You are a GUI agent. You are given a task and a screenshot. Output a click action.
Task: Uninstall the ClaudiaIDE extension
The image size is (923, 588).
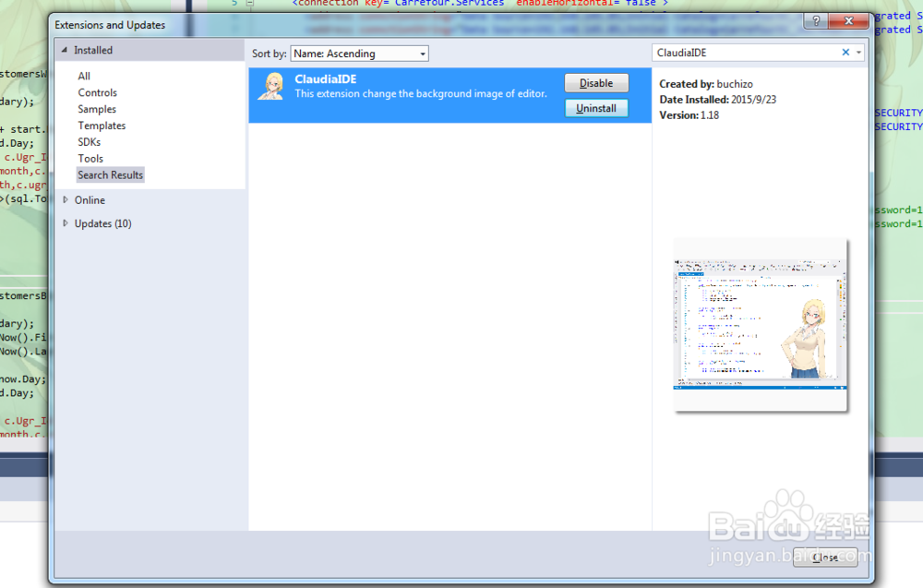click(x=595, y=108)
